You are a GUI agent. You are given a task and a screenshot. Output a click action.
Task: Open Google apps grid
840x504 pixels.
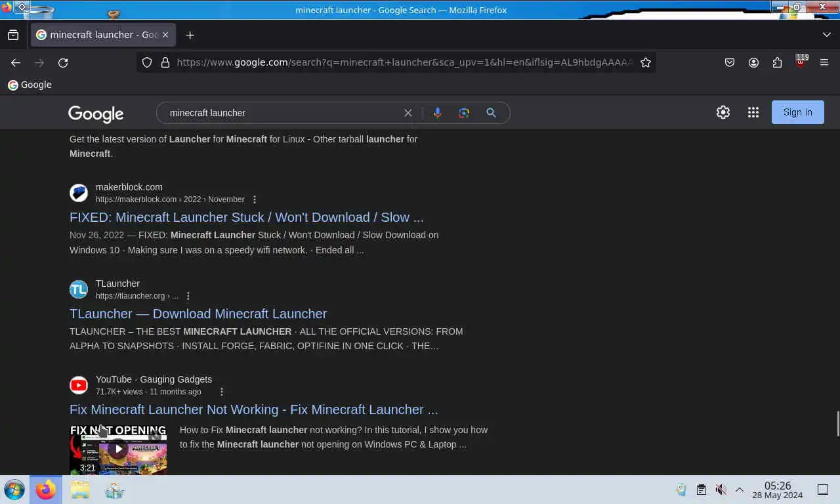tap(753, 112)
